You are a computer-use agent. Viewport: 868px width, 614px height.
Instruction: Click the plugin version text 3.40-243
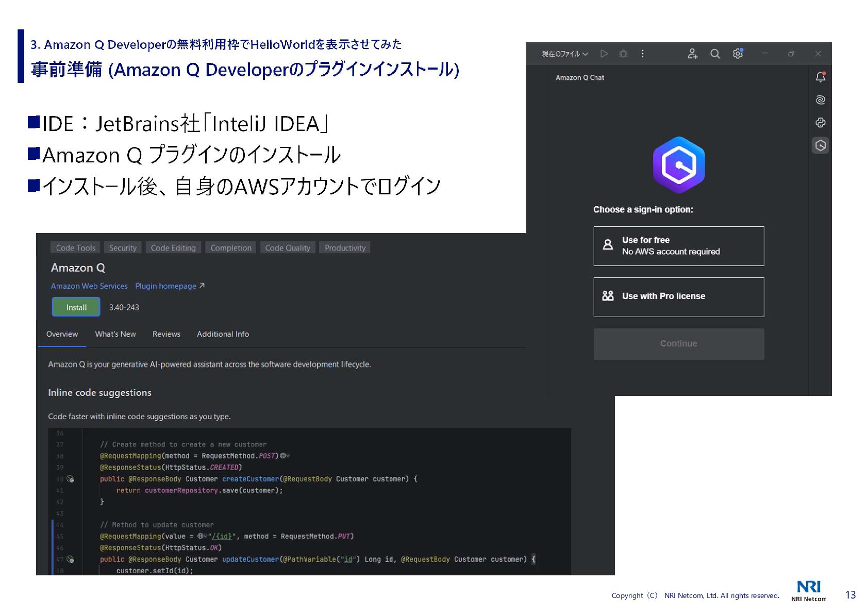click(124, 307)
